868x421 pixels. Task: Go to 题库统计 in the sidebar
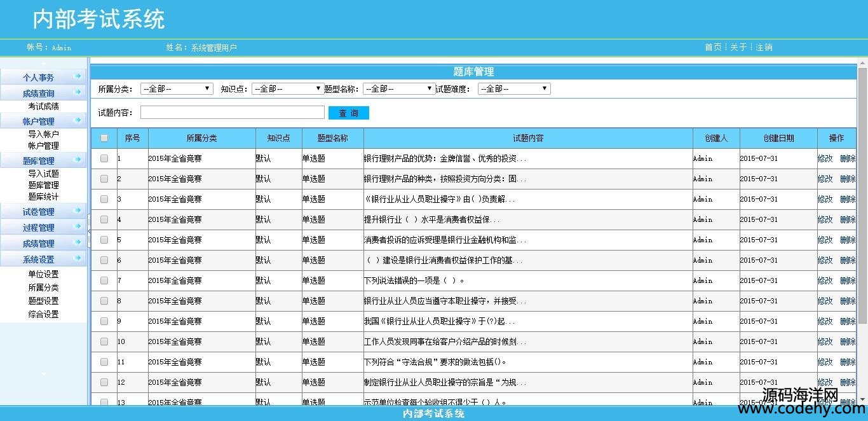point(43,197)
